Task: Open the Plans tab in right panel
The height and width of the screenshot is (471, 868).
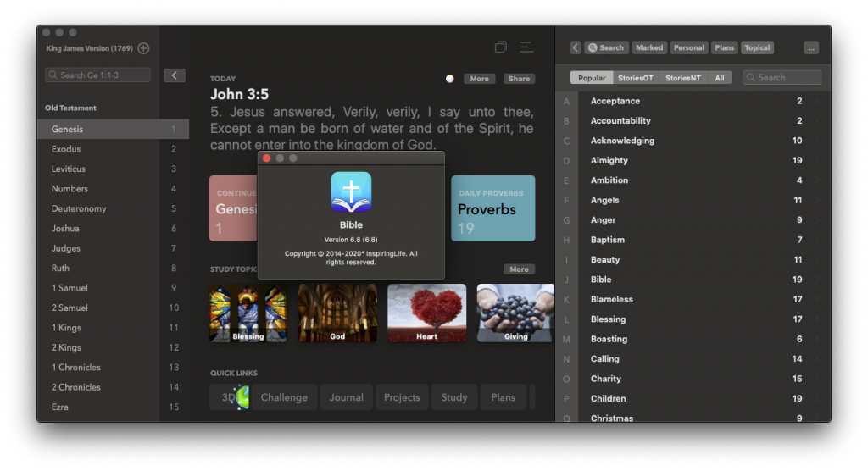Action: coord(724,47)
